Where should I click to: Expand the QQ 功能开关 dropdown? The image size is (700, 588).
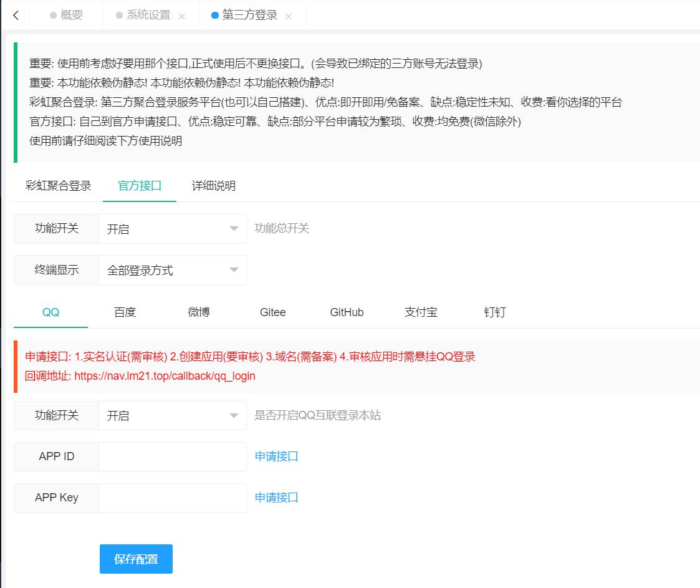[x=172, y=416]
